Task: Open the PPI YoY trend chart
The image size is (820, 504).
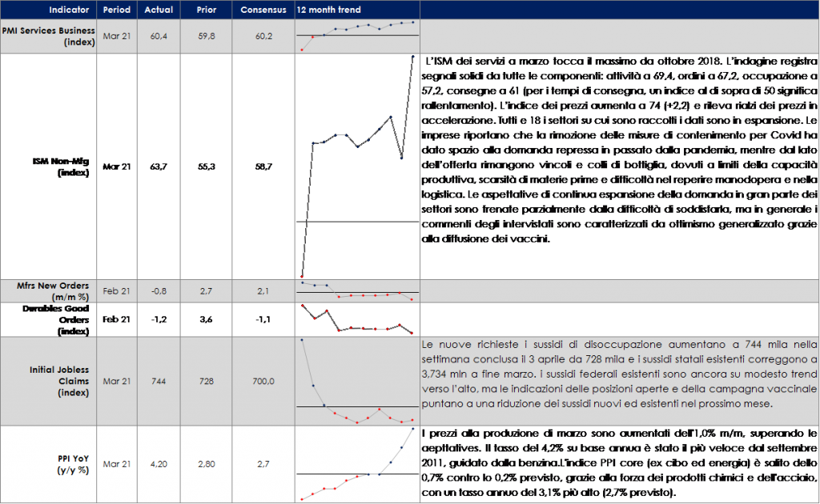Action: [x=356, y=464]
